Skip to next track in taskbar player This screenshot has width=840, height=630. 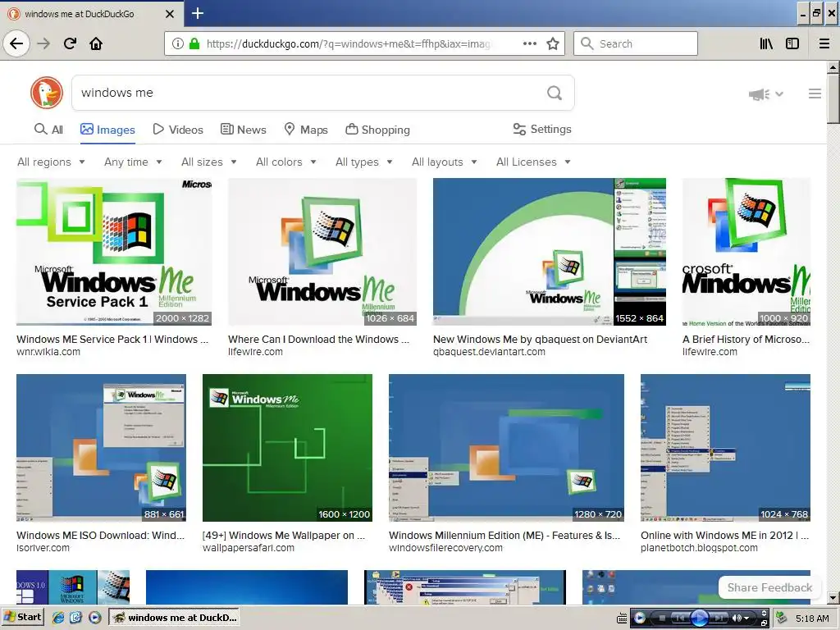(718, 619)
